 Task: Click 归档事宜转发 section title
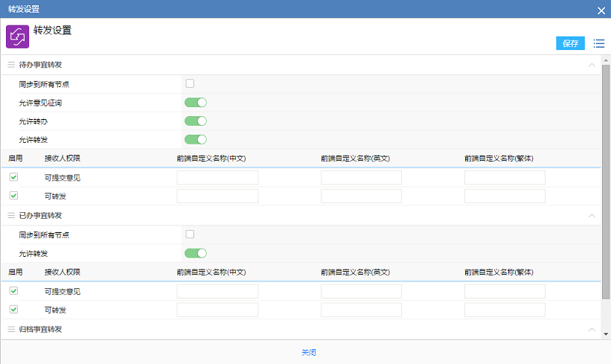point(40,329)
